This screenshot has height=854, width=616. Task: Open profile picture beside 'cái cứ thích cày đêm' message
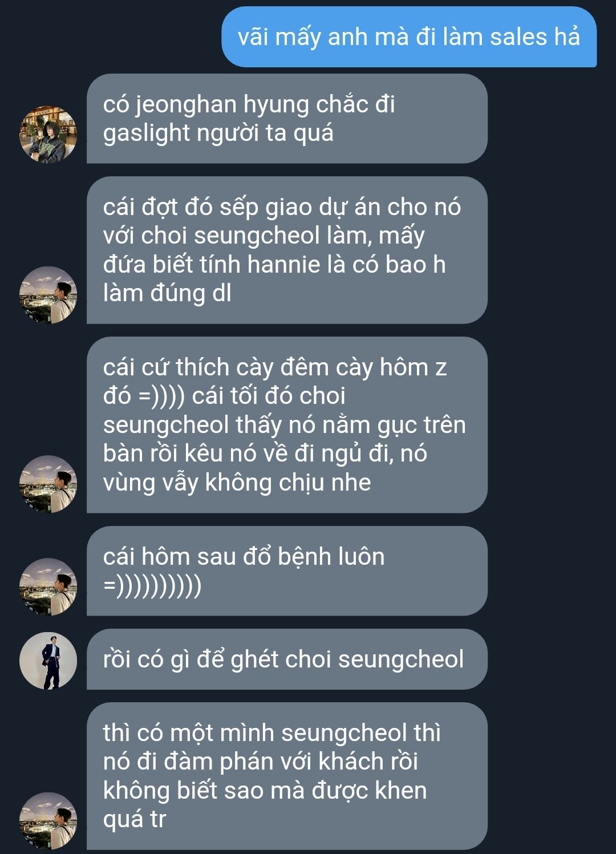[48, 484]
